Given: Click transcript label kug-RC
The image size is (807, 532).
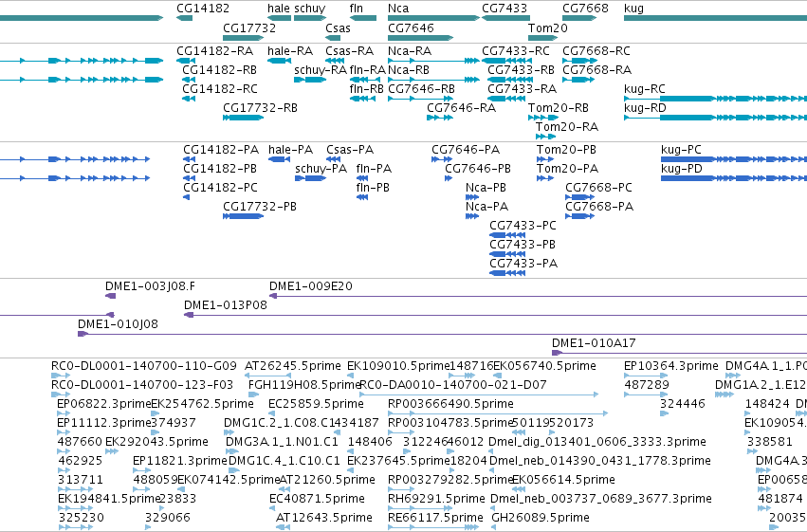Looking at the screenshot, I should (644, 89).
